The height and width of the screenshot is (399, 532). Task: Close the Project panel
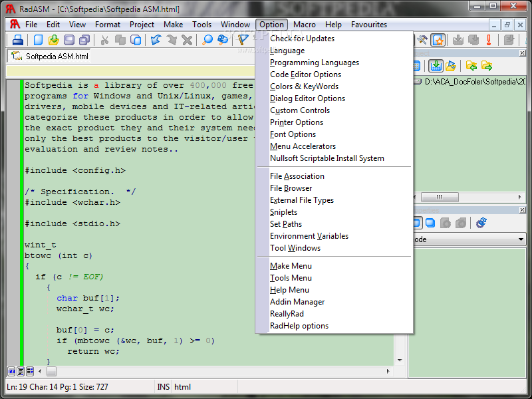pyautogui.click(x=522, y=53)
